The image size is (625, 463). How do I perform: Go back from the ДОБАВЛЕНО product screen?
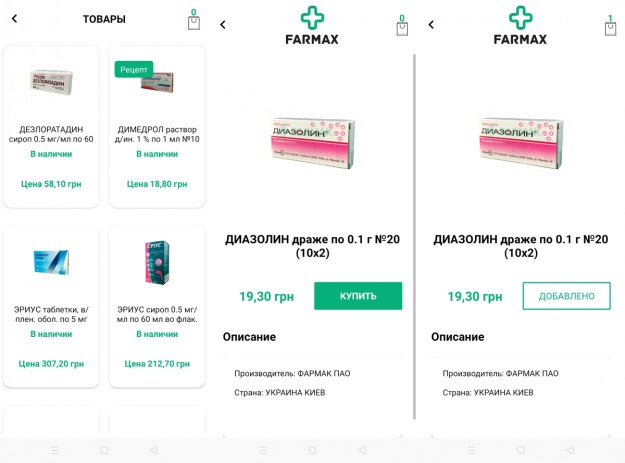[x=431, y=25]
